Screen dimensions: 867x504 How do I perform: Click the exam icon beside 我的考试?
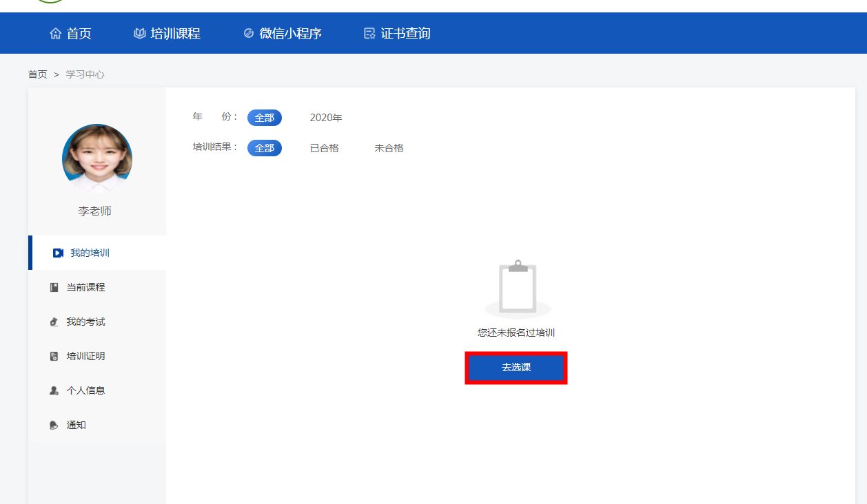coord(54,322)
